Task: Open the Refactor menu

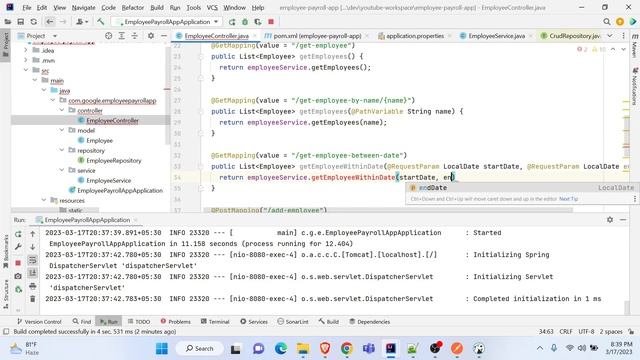Action: (x=133, y=7)
